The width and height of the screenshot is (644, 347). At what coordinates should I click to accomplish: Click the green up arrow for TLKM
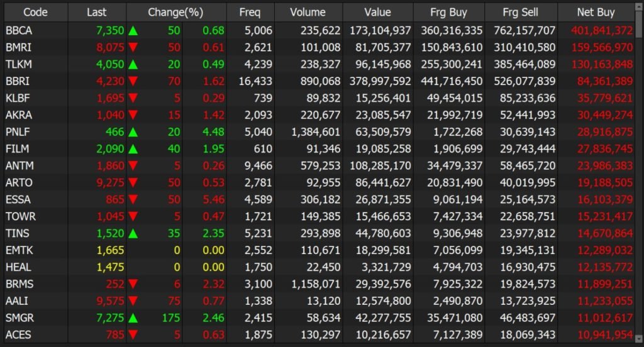coord(133,65)
